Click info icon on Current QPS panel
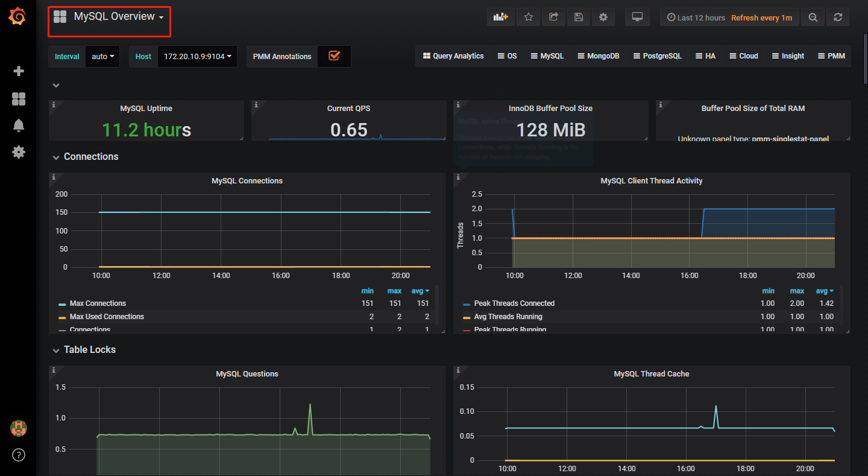868x476 pixels. tap(256, 105)
